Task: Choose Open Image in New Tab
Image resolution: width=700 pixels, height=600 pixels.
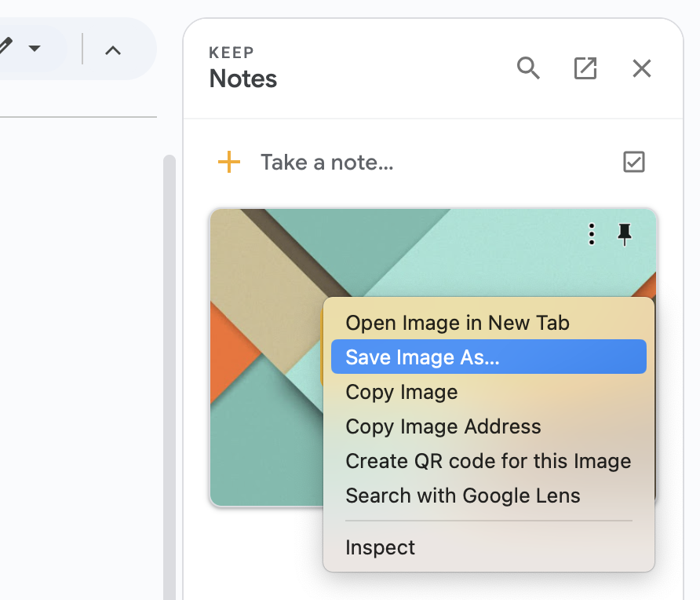Action: click(457, 322)
